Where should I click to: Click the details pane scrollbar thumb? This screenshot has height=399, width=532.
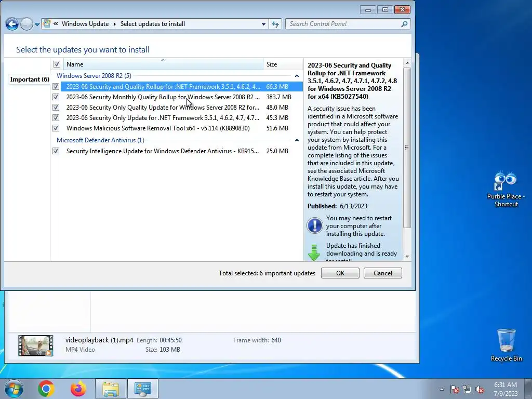(407, 148)
